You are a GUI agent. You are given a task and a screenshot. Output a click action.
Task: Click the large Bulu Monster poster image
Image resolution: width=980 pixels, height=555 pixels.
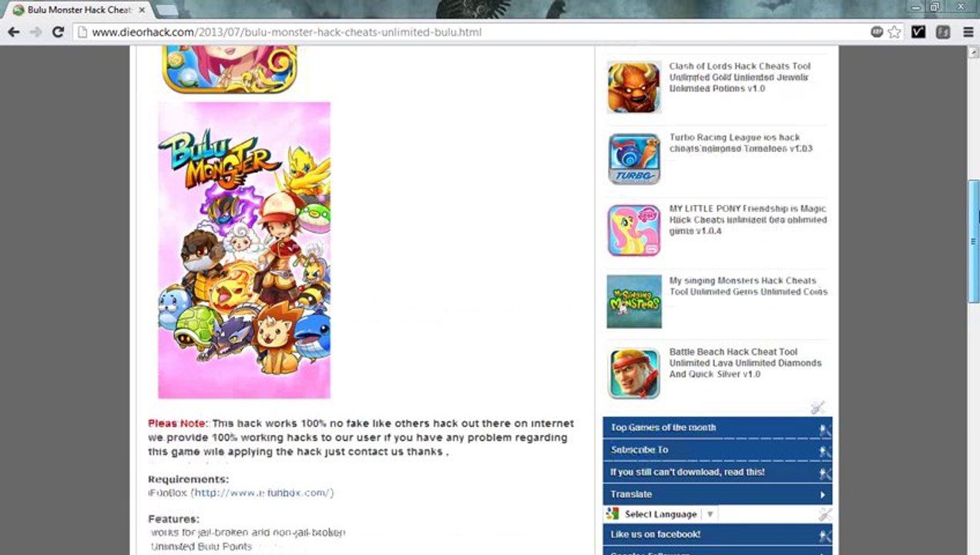coord(244,251)
